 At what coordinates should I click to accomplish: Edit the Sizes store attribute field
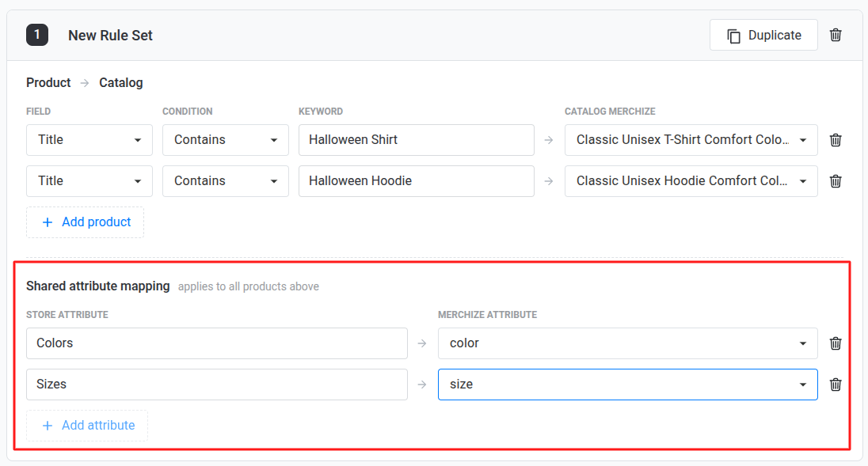[x=217, y=385]
